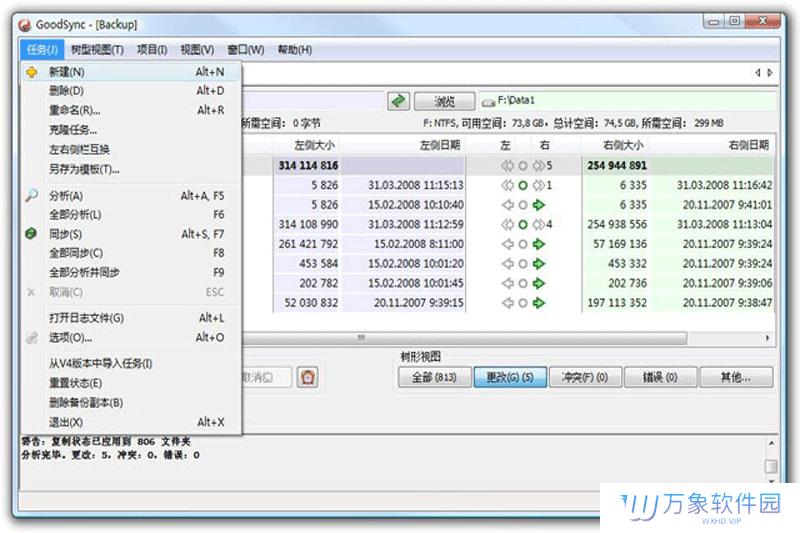Open the 帮助(H) menu

point(294,50)
